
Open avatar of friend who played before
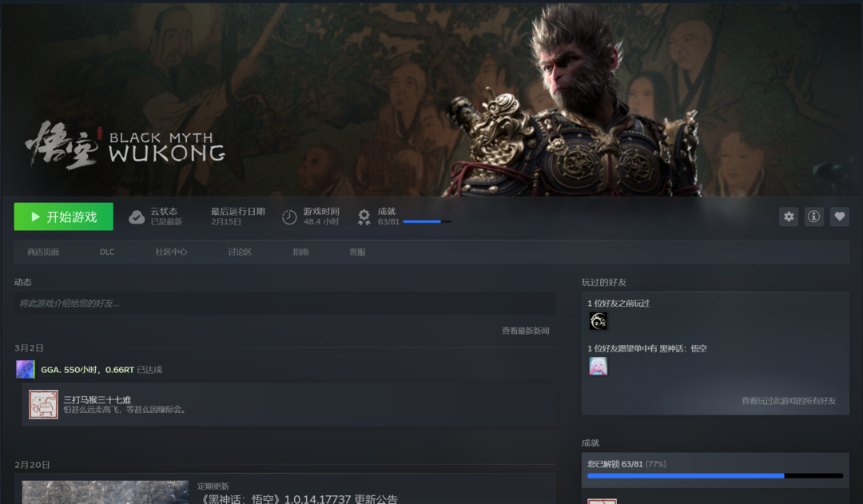[x=599, y=321]
